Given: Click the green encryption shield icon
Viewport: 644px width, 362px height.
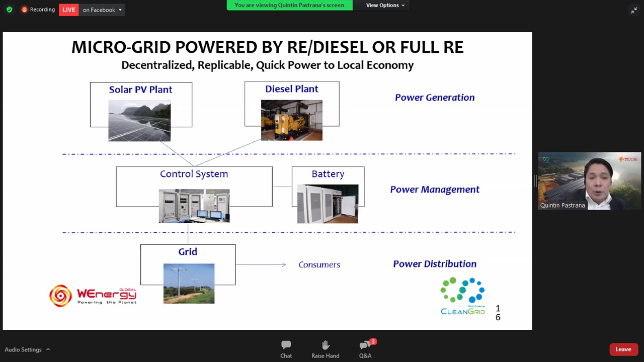Looking at the screenshot, I should (x=9, y=10).
